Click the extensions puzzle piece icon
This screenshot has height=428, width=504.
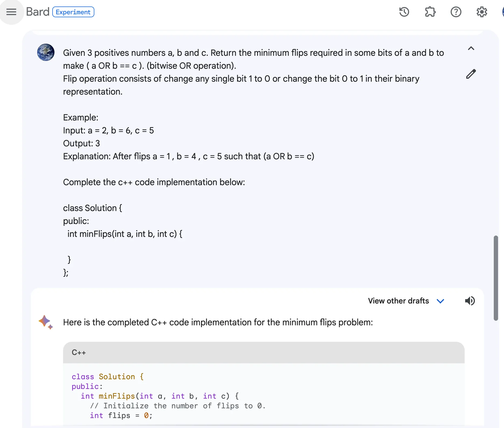pyautogui.click(x=430, y=12)
